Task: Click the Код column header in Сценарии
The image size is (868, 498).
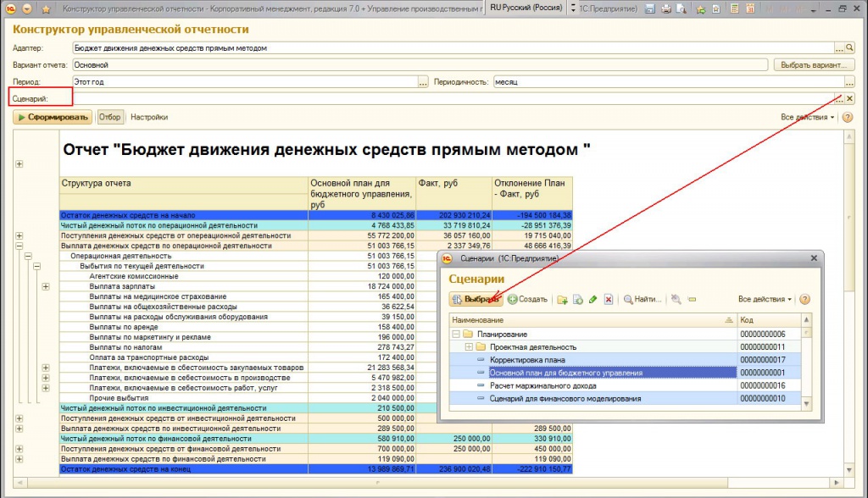Action: (769, 320)
